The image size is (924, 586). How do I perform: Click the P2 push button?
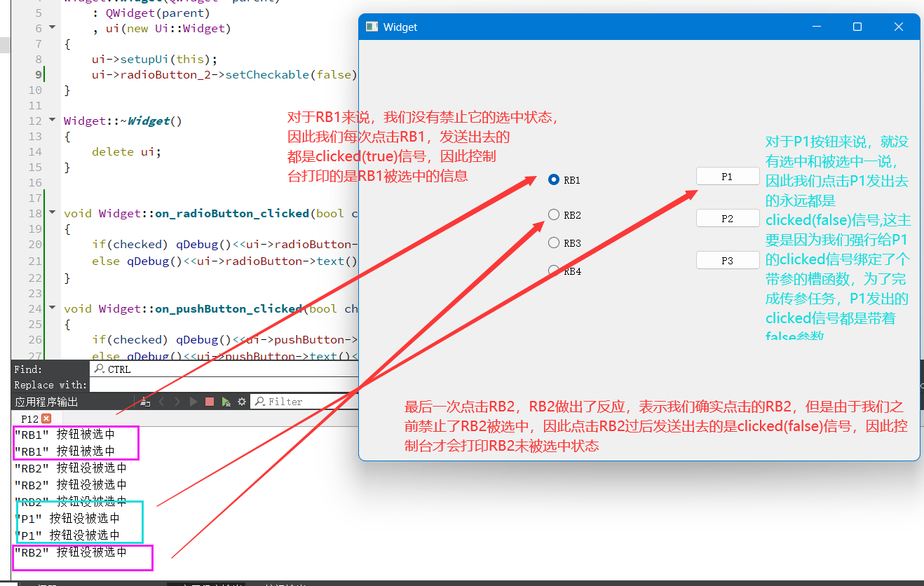728,219
